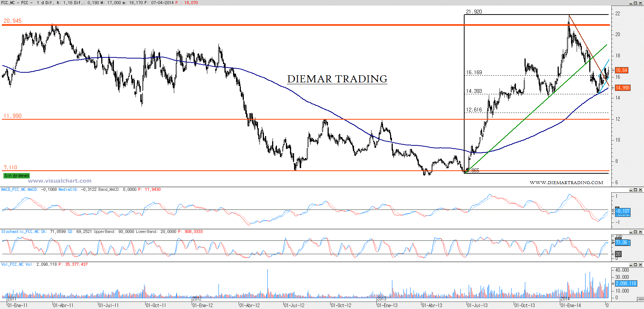This screenshot has width=644, height=309.
Task: Close the FCC price chart panel
Action: (641, 3)
